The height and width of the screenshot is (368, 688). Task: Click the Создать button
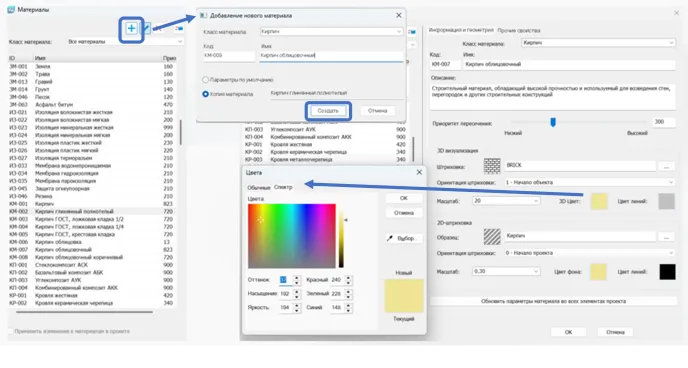tap(328, 111)
